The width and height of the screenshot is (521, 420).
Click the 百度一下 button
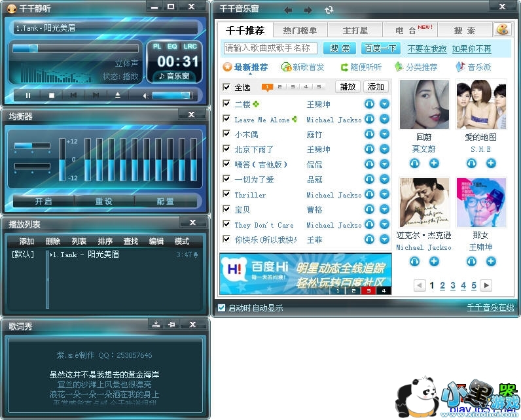[380, 48]
